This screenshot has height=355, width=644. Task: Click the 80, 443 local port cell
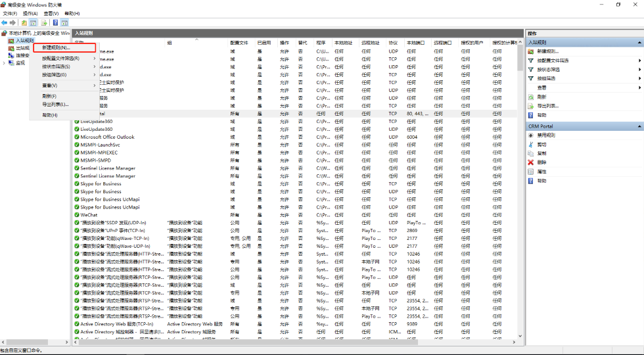(418, 113)
